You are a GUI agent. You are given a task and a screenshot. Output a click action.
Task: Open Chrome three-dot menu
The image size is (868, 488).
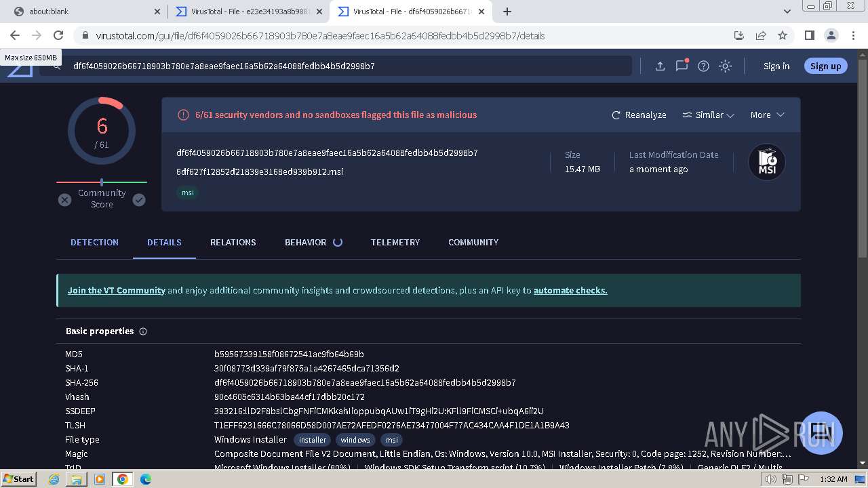click(853, 35)
